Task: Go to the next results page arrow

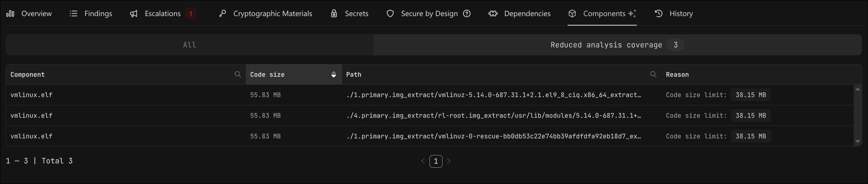Action: pyautogui.click(x=449, y=161)
